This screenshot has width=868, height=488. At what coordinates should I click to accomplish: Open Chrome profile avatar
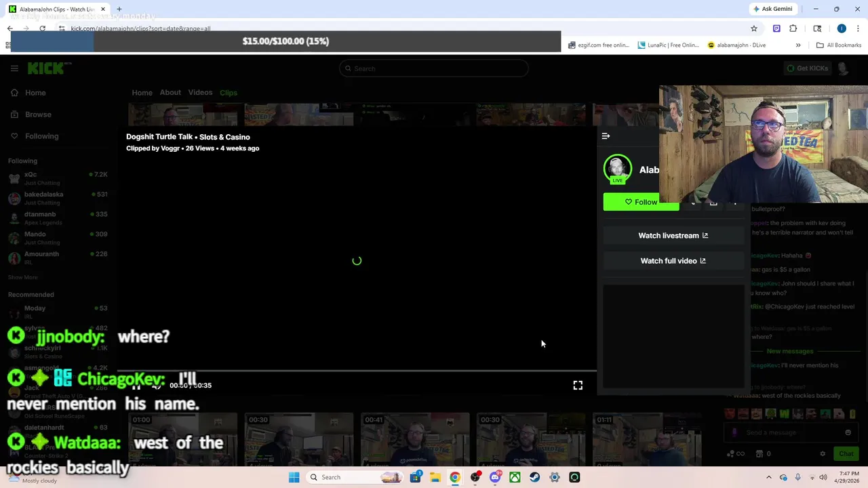842,28
